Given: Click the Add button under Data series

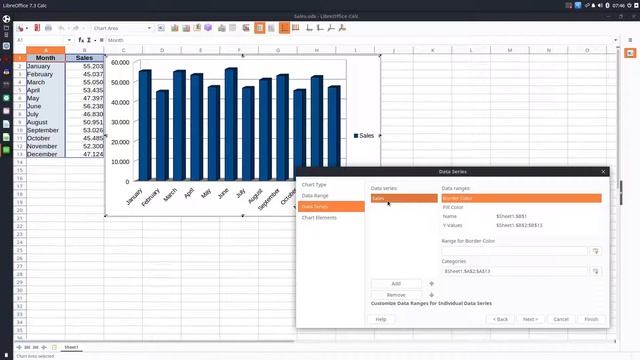Looking at the screenshot, I should [x=396, y=283].
